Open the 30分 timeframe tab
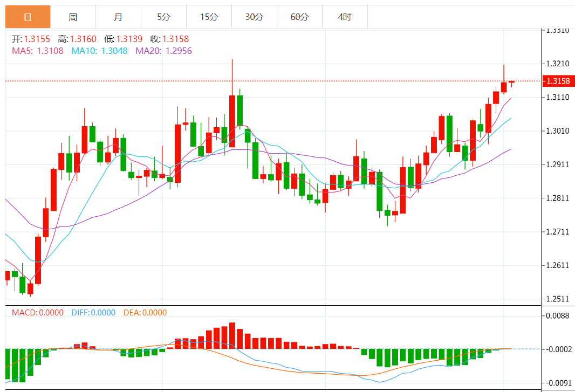 tap(254, 17)
